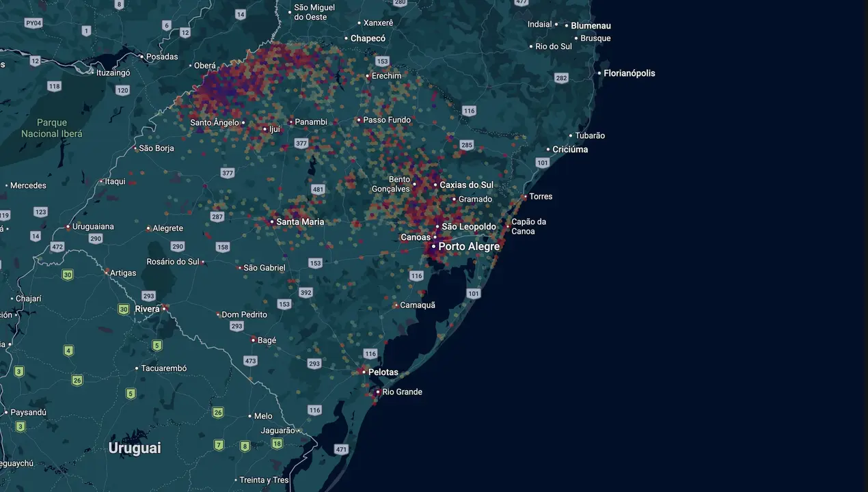Select the Alegrete label
Image resolution: width=868 pixels, height=492 pixels.
click(x=168, y=229)
